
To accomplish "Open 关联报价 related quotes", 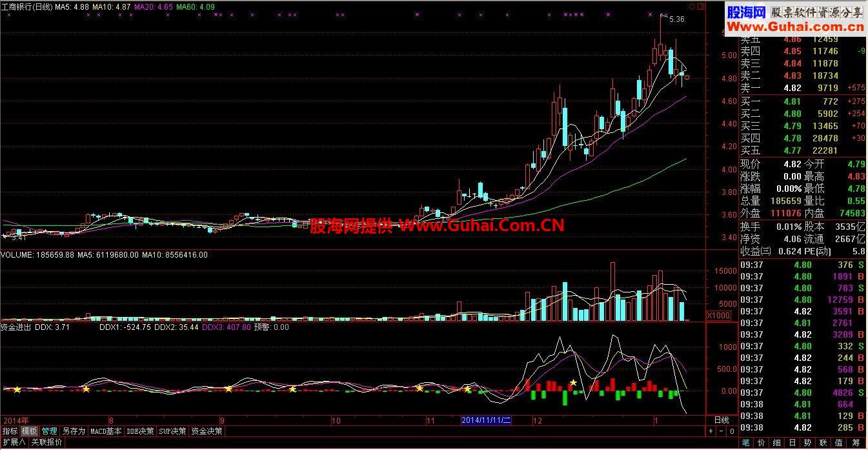I will pyautogui.click(x=46, y=442).
